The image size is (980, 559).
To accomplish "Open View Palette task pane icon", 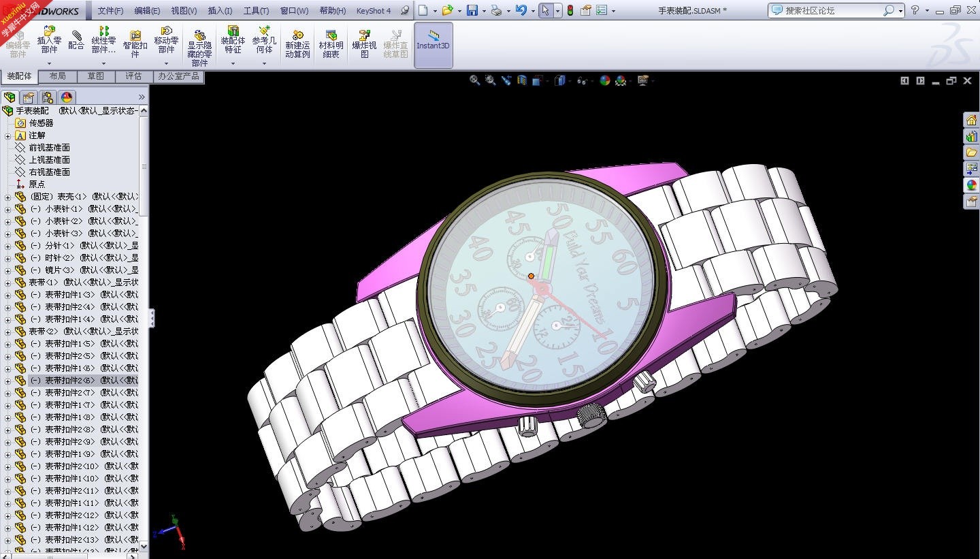I will point(971,169).
